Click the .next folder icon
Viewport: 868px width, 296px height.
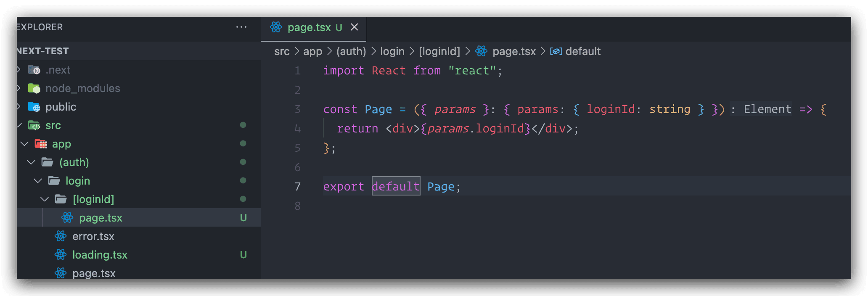coord(34,70)
